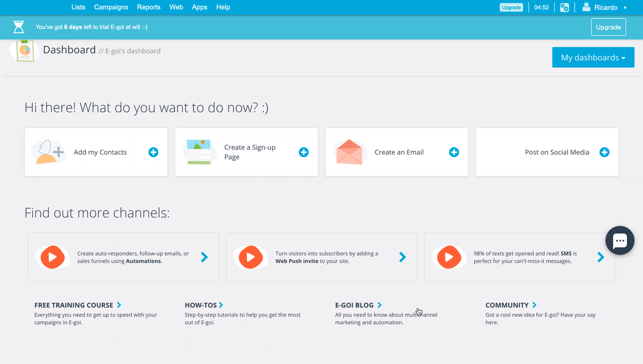Play the Automations video

tap(52, 257)
